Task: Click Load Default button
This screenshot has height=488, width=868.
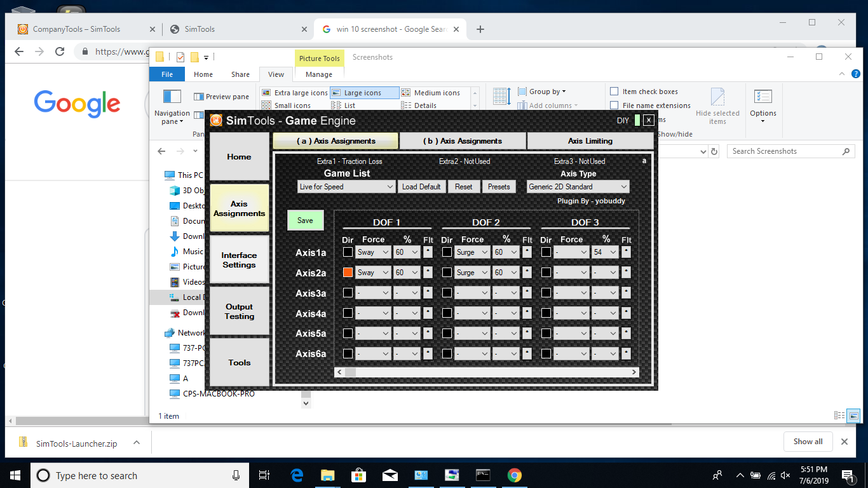Action: pyautogui.click(x=421, y=187)
